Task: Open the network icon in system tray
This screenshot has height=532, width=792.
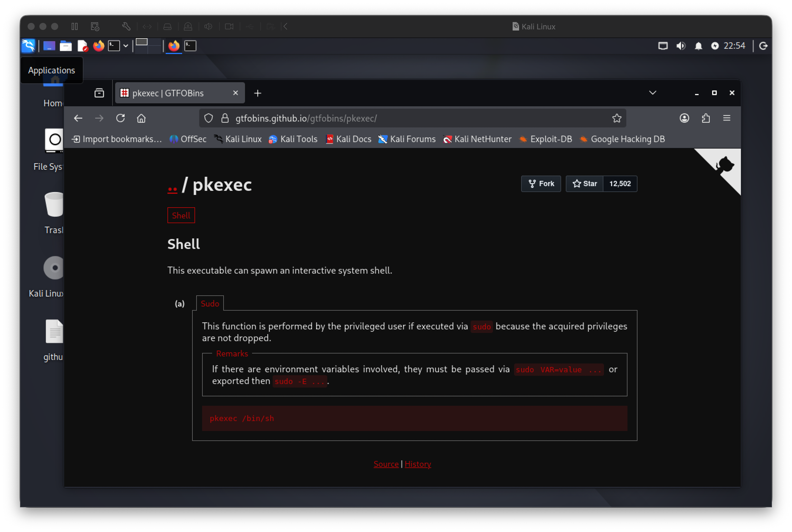Action: pyautogui.click(x=663, y=46)
